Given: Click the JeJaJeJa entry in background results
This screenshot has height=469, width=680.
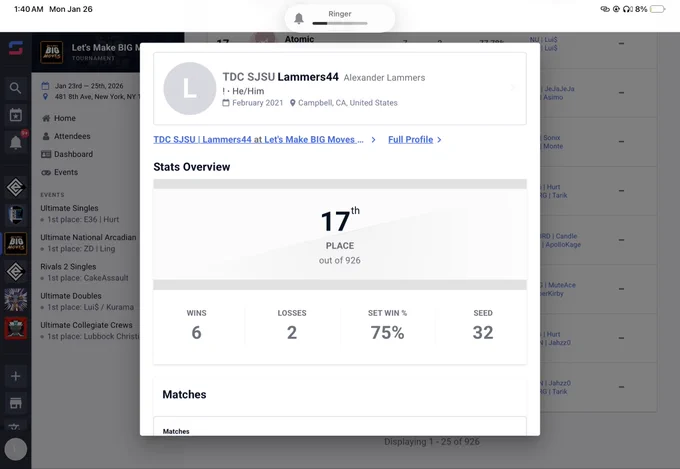Looking at the screenshot, I should (x=559, y=89).
